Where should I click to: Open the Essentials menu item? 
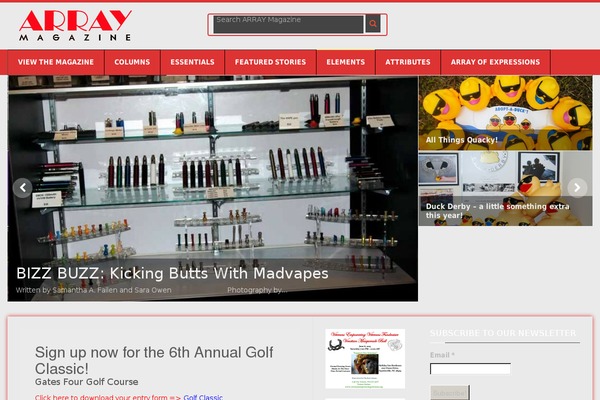coord(192,62)
